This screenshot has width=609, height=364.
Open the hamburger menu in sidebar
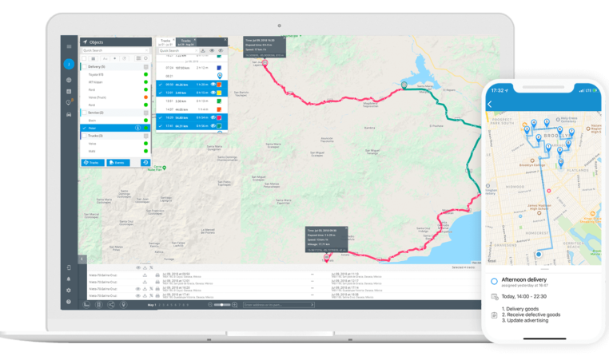69,46
